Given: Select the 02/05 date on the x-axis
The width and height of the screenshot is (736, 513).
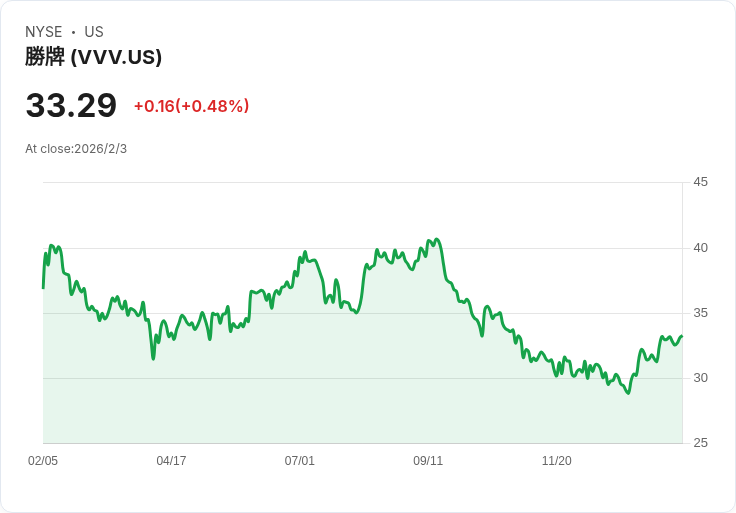Looking at the screenshot, I should click(43, 461).
